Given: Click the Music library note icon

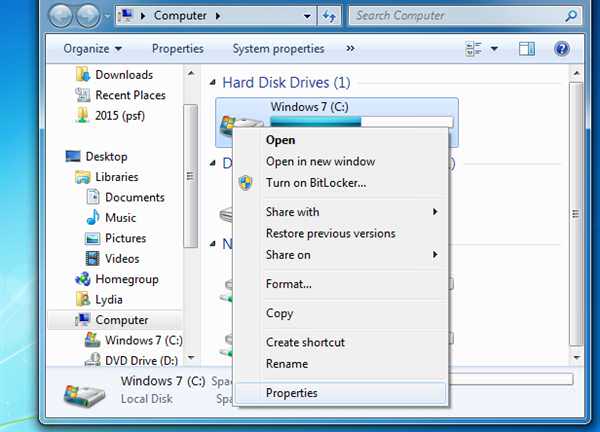Looking at the screenshot, I should [x=93, y=217].
